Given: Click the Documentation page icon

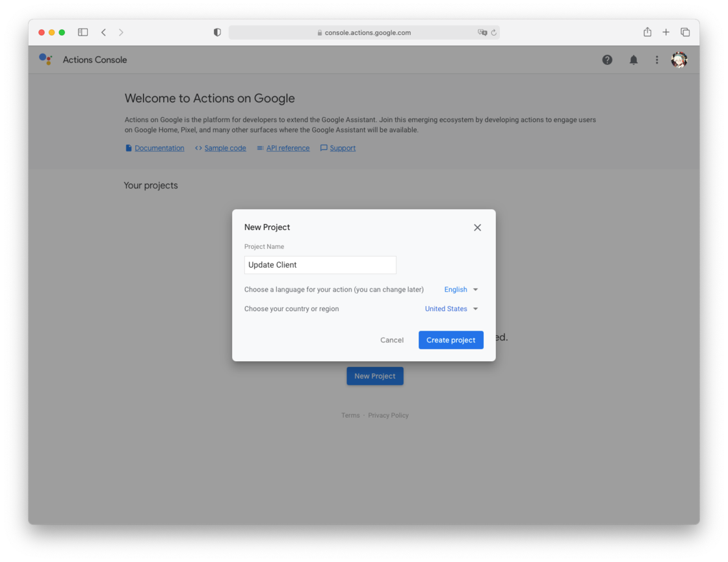Looking at the screenshot, I should pyautogui.click(x=129, y=148).
